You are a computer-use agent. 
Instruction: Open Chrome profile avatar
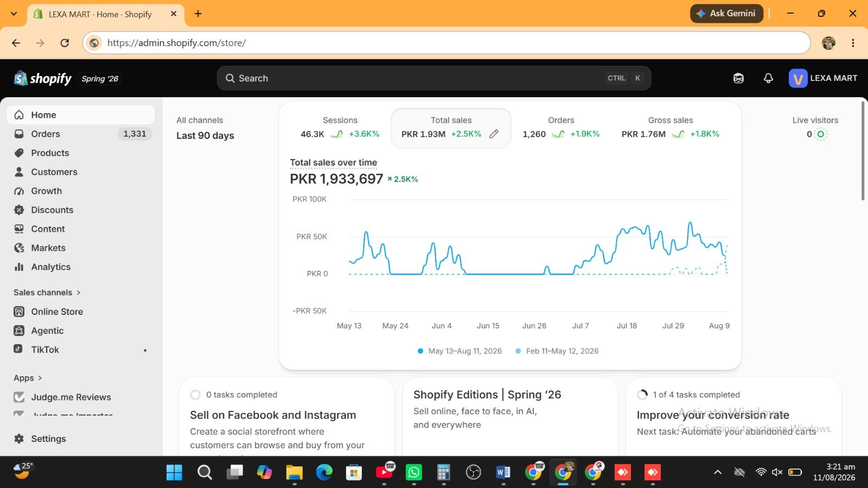tap(828, 43)
